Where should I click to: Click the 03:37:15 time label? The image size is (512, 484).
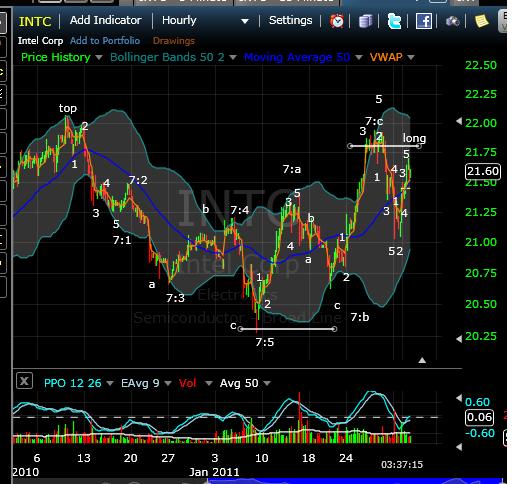point(402,465)
